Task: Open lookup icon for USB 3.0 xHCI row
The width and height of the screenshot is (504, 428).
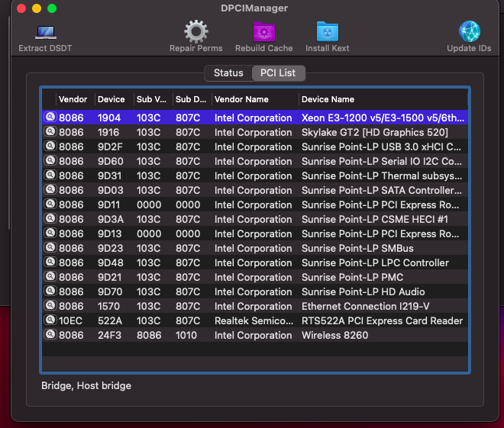Action: click(50, 146)
